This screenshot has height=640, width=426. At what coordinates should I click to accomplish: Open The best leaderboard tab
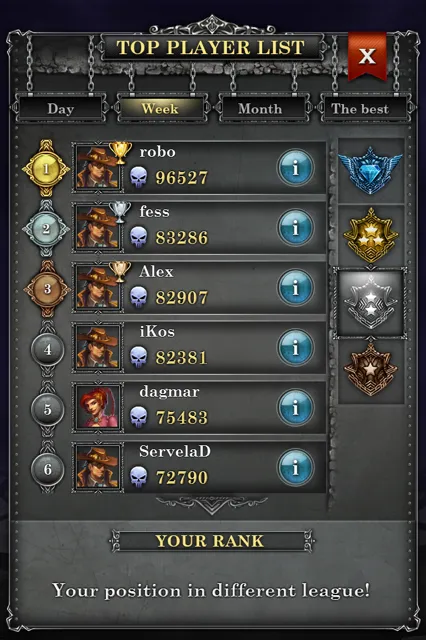360,109
